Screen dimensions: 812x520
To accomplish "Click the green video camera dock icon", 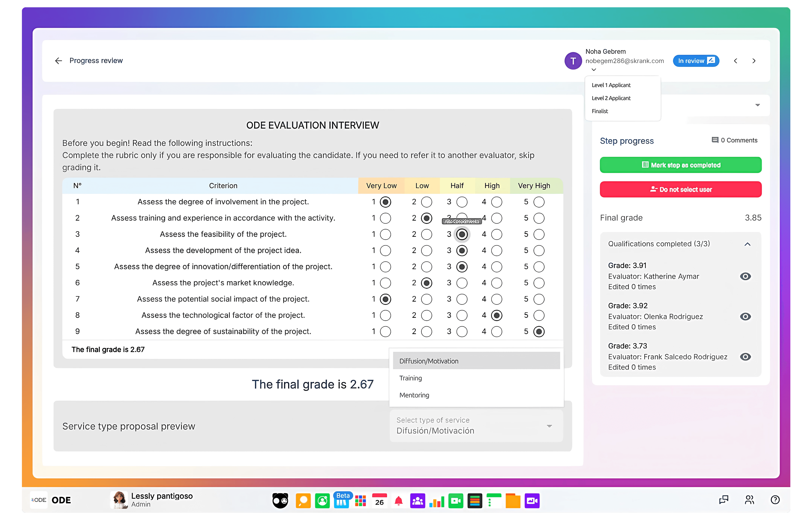I will tap(456, 500).
